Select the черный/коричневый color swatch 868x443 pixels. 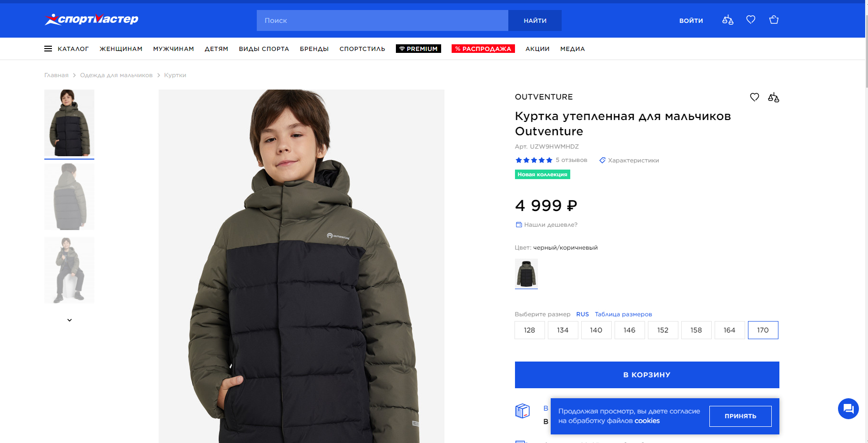[526, 273]
